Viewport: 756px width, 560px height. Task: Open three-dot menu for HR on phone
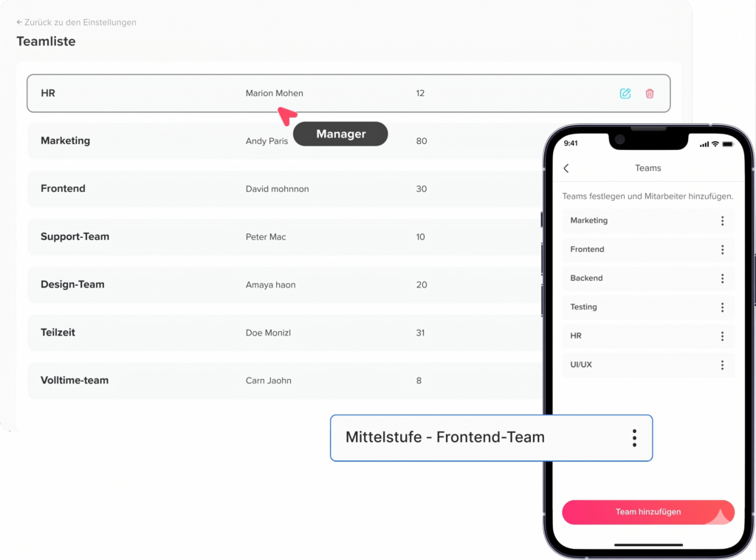722,336
